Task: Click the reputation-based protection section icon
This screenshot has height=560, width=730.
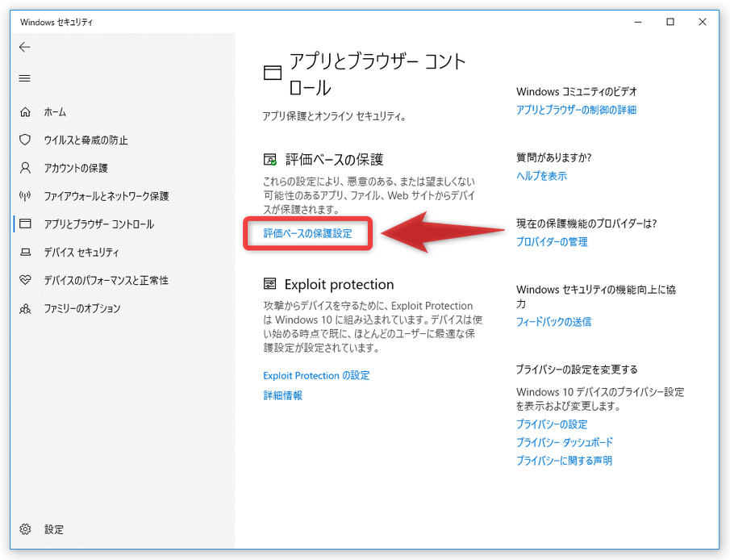Action: (270, 160)
